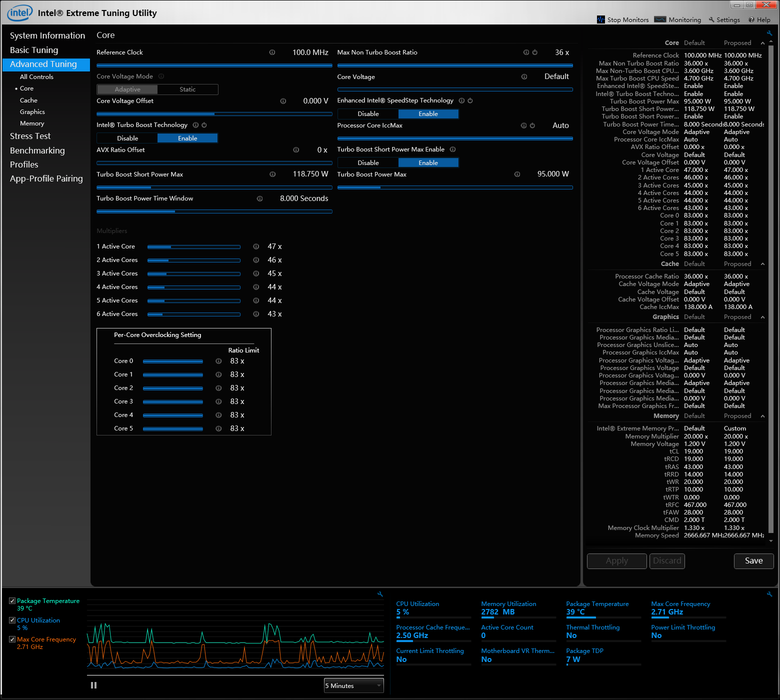Click info icon for Turbo Boost Power Time Window
Image resolution: width=780 pixels, height=700 pixels.
pos(260,198)
